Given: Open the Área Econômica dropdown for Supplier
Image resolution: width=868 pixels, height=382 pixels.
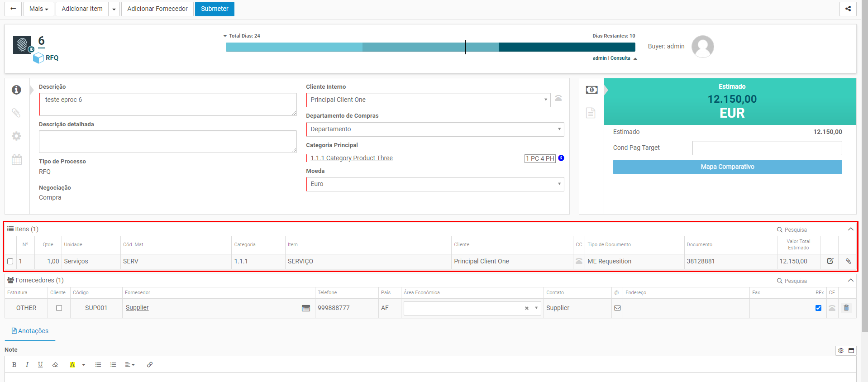Looking at the screenshot, I should tap(536, 308).
